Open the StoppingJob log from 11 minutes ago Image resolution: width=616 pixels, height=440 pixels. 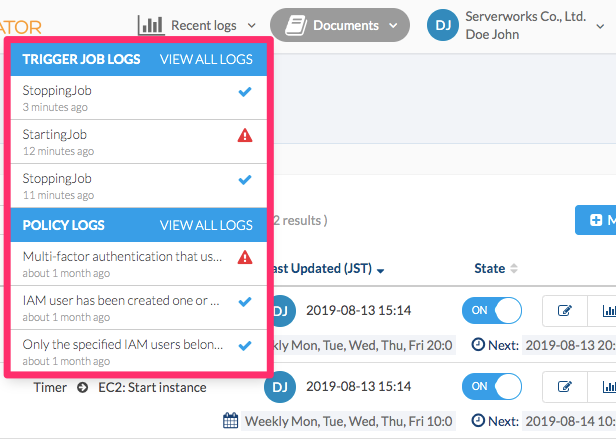point(139,186)
